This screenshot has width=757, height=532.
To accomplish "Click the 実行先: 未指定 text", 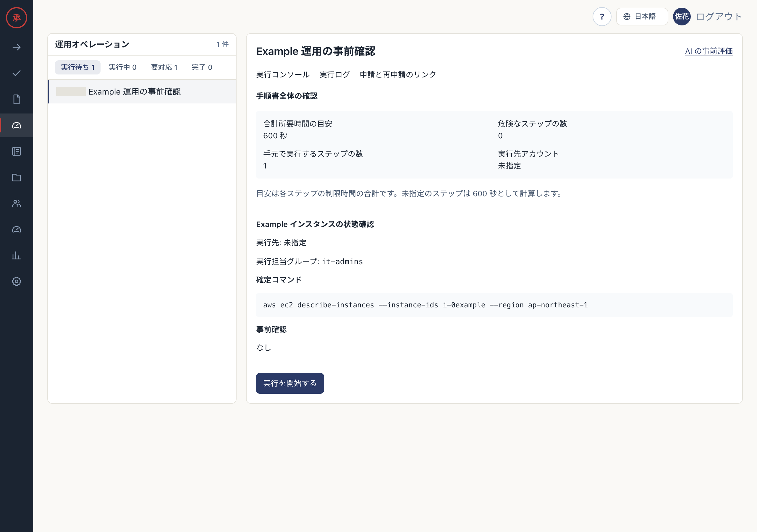I will (x=281, y=243).
